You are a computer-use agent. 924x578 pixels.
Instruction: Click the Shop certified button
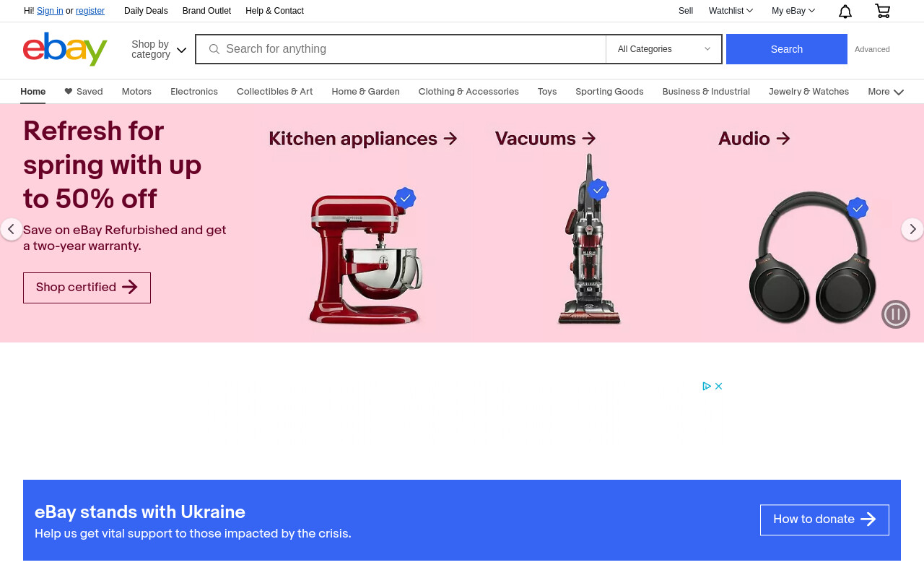click(87, 288)
